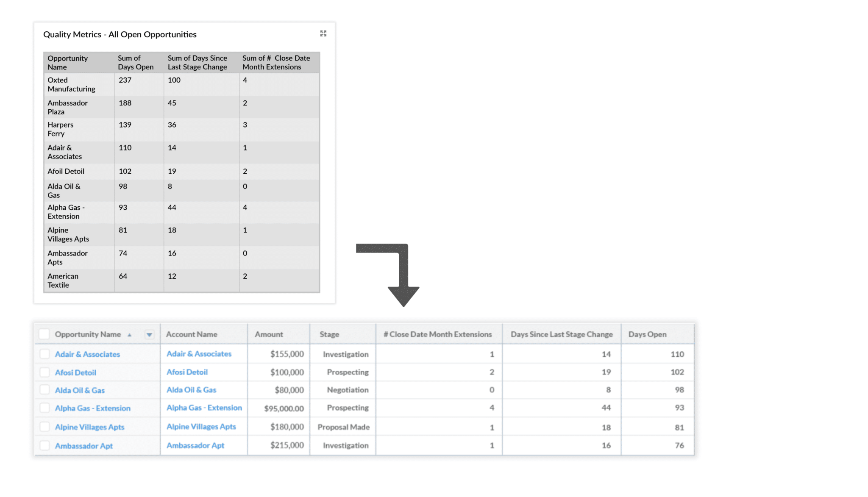Screen dimensions: 868x497
Task: Open the Opportunity Name column actions menu
Action: (x=149, y=334)
